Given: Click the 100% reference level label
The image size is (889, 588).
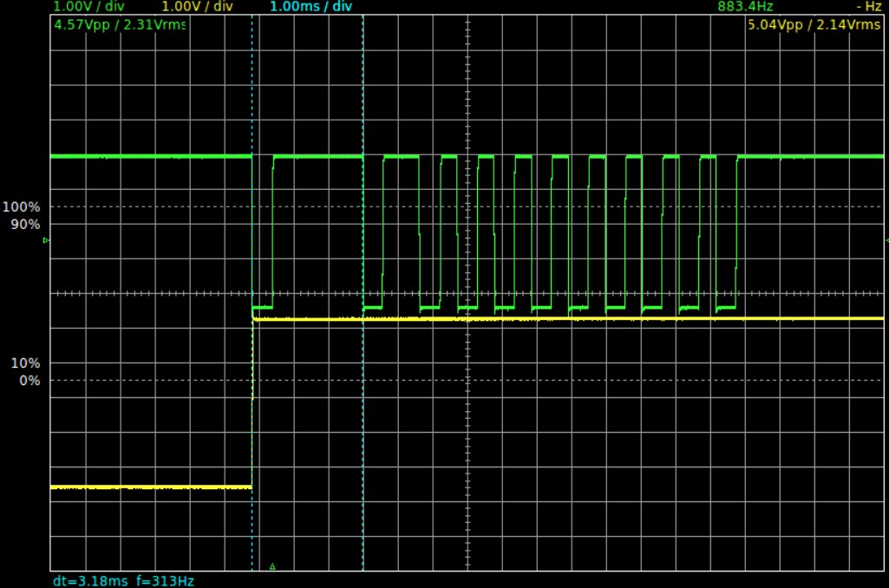Looking at the screenshot, I should [21, 207].
